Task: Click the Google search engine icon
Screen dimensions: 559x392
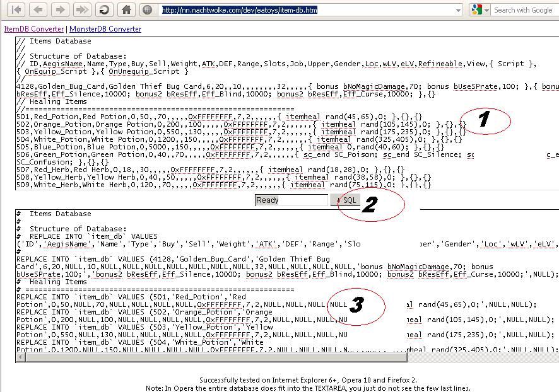Action: pyautogui.click(x=476, y=10)
